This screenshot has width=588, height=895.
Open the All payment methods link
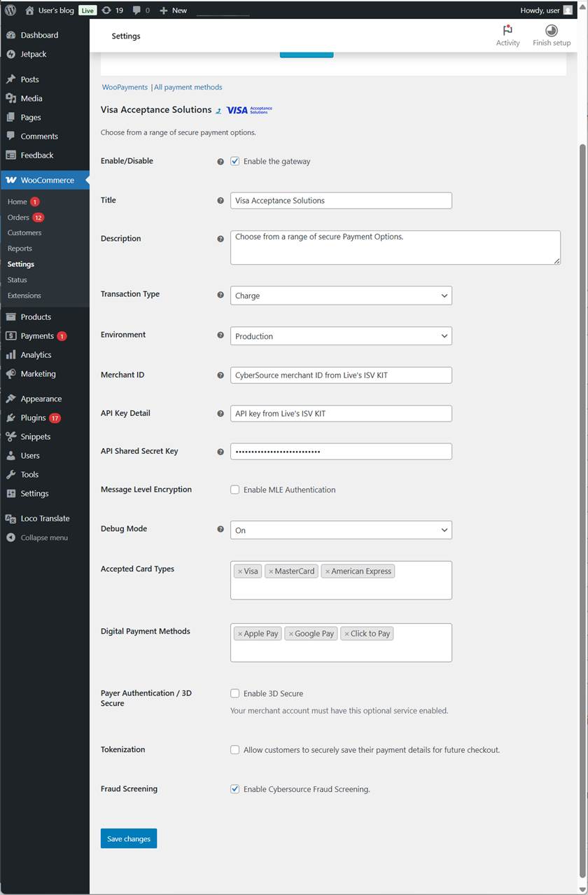tap(188, 87)
